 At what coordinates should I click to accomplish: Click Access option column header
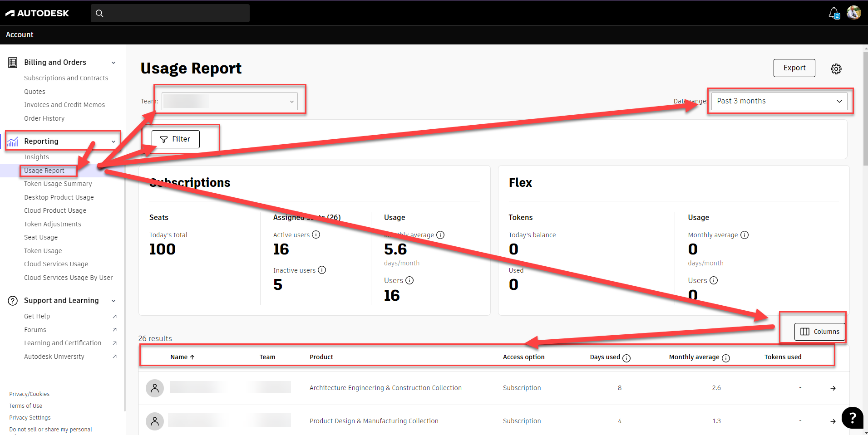[524, 357]
